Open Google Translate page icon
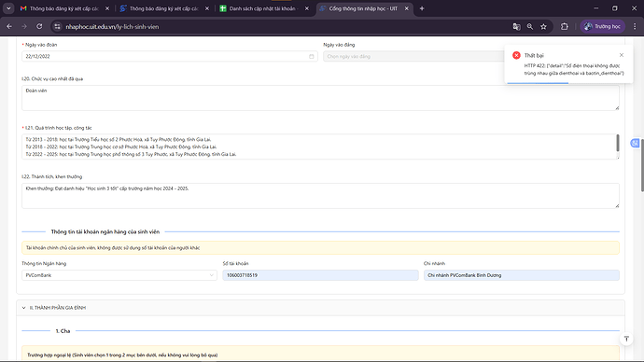644x362 pixels. pyautogui.click(x=516, y=26)
